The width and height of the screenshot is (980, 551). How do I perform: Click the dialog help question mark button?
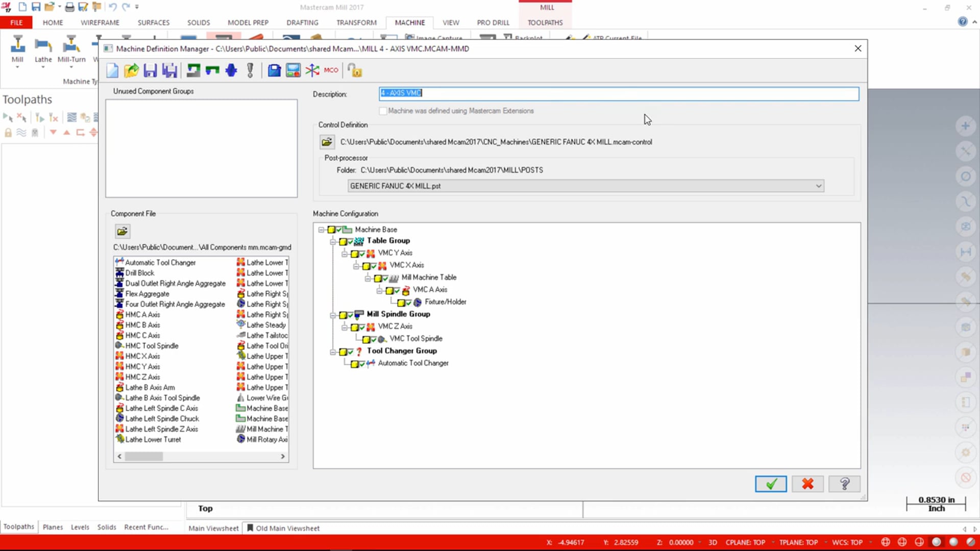click(x=844, y=484)
